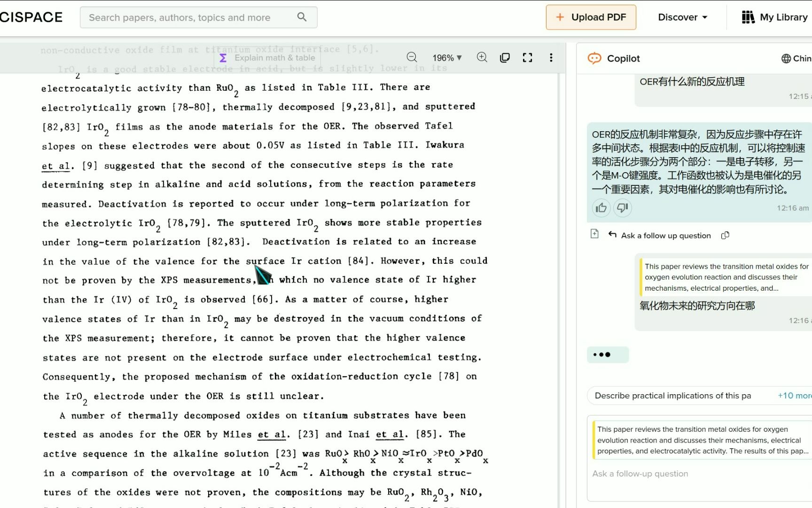Click the 'OER有什么新的反应机理' message
Screen dimensions: 812x508
point(692,81)
